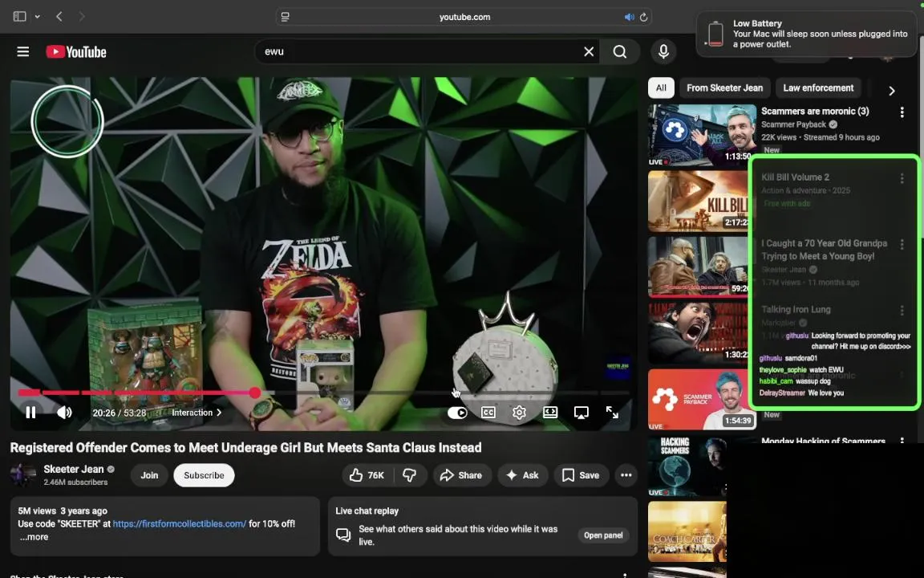Expand the Interaction chapter chevron
This screenshot has width=924, height=578.
click(x=219, y=413)
